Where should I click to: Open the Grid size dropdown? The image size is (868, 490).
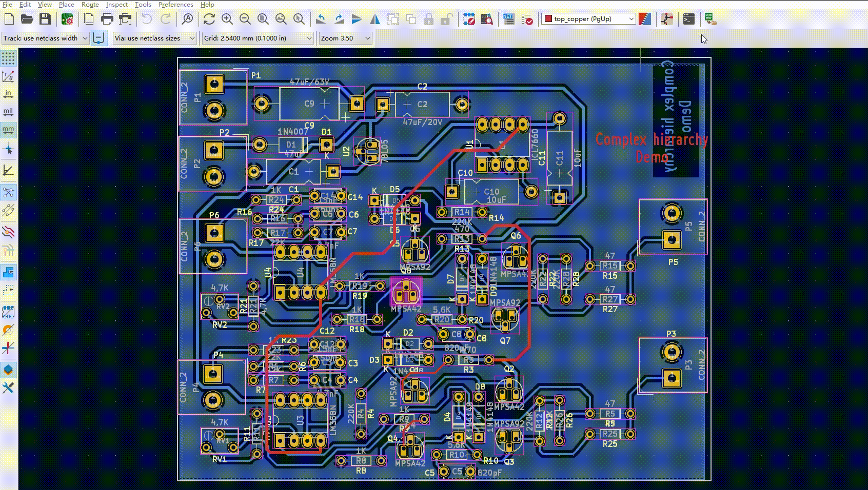258,38
